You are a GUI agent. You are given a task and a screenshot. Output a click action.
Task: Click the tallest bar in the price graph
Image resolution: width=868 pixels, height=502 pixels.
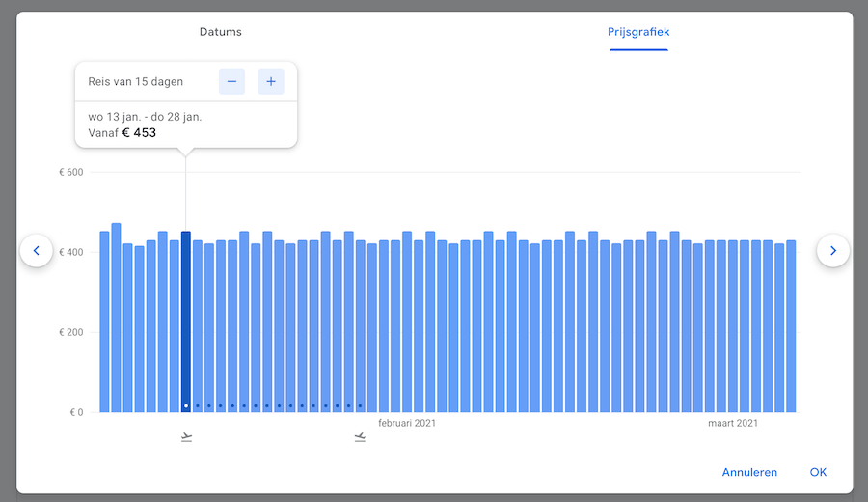tap(116, 319)
